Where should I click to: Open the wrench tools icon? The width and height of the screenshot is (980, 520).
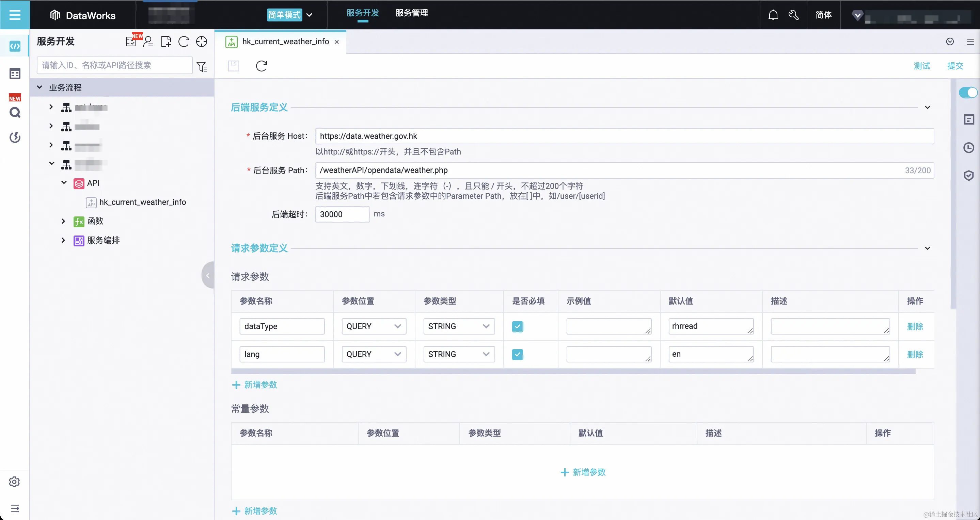794,15
